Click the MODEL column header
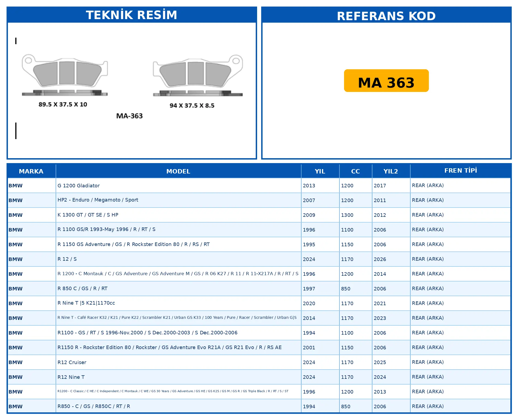518x420 pixels. [x=178, y=171]
